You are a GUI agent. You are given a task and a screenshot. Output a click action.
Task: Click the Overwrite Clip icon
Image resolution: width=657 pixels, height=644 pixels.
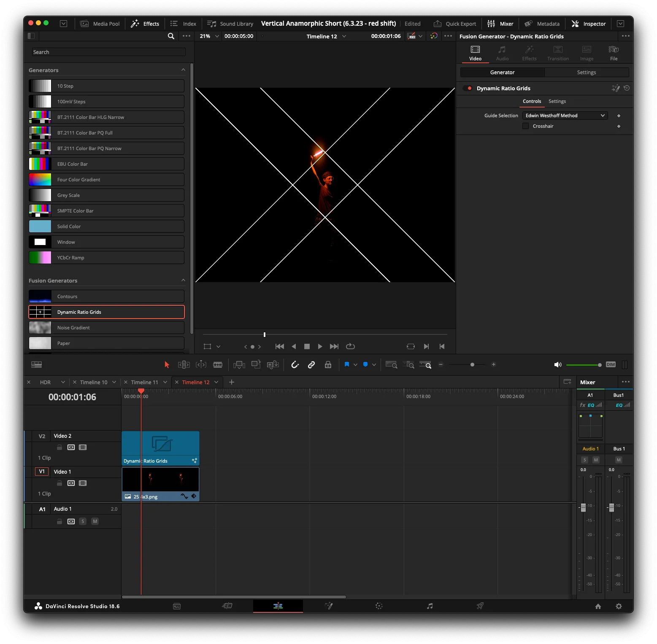click(x=256, y=364)
